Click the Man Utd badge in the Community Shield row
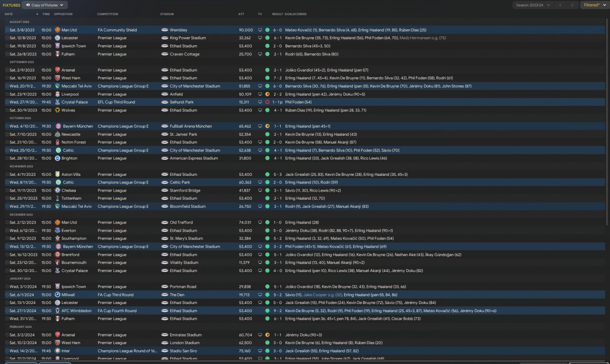The width and height of the screenshot is (610, 364). pos(57,30)
